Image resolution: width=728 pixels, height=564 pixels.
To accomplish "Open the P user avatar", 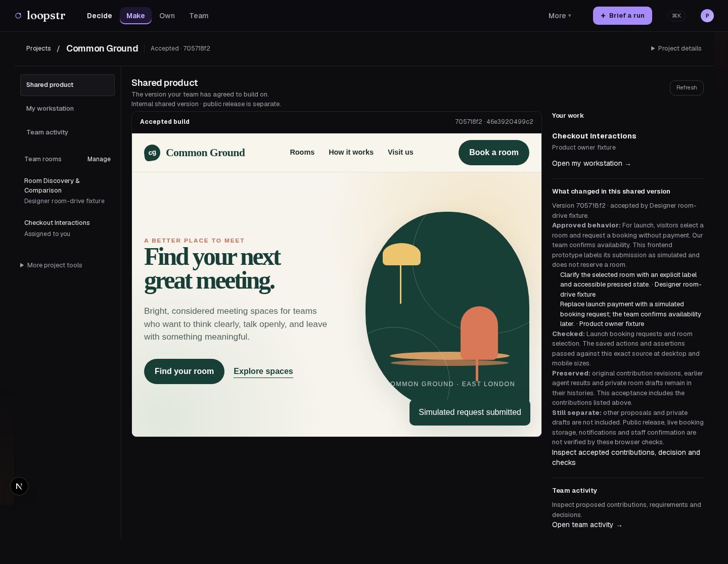I will [x=707, y=16].
